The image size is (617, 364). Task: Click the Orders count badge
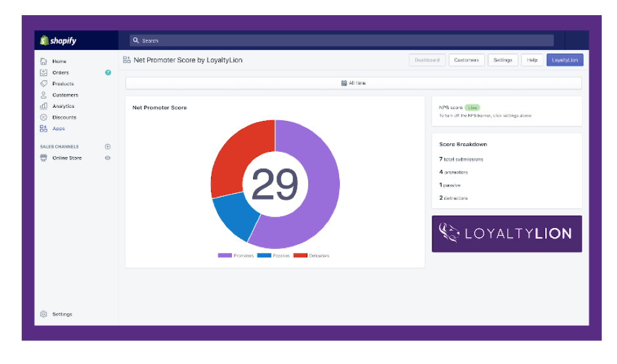[x=108, y=72]
